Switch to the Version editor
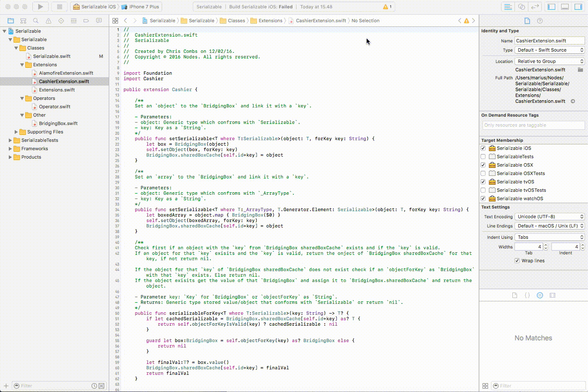 tap(535, 7)
